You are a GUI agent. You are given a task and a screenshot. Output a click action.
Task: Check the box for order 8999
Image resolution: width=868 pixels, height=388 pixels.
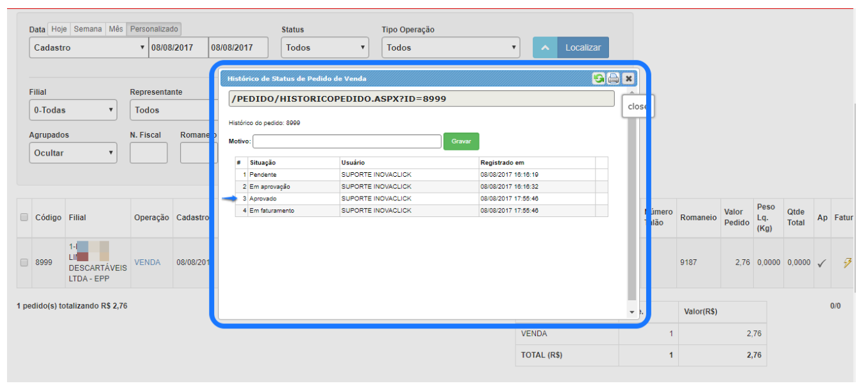coord(24,263)
